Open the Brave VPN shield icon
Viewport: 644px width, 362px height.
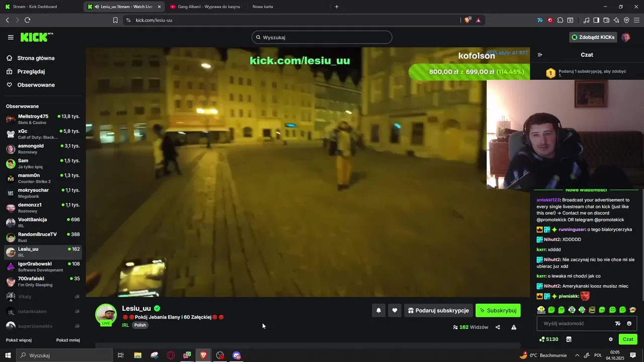pyautogui.click(x=626, y=20)
